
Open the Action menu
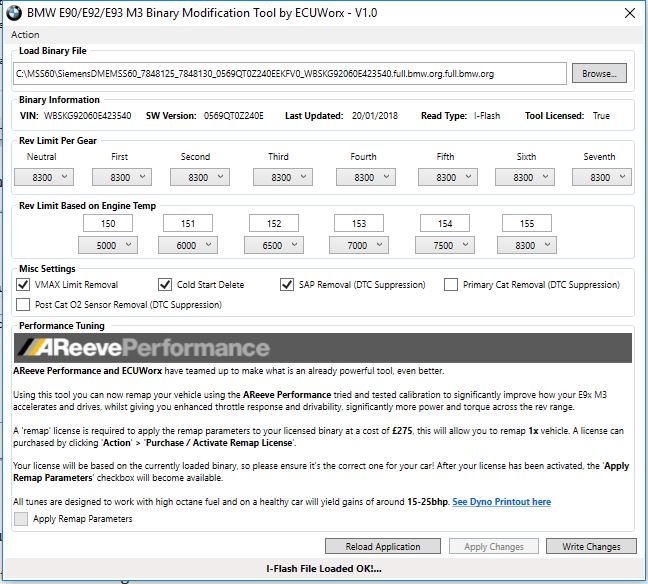click(25, 35)
